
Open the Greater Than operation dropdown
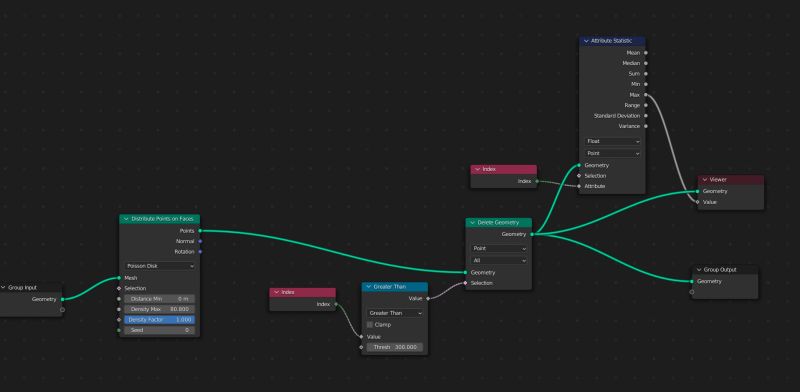tap(395, 313)
